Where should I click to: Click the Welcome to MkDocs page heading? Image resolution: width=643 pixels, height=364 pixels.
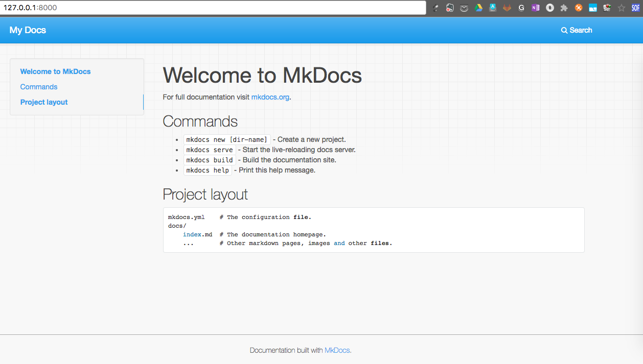(262, 76)
